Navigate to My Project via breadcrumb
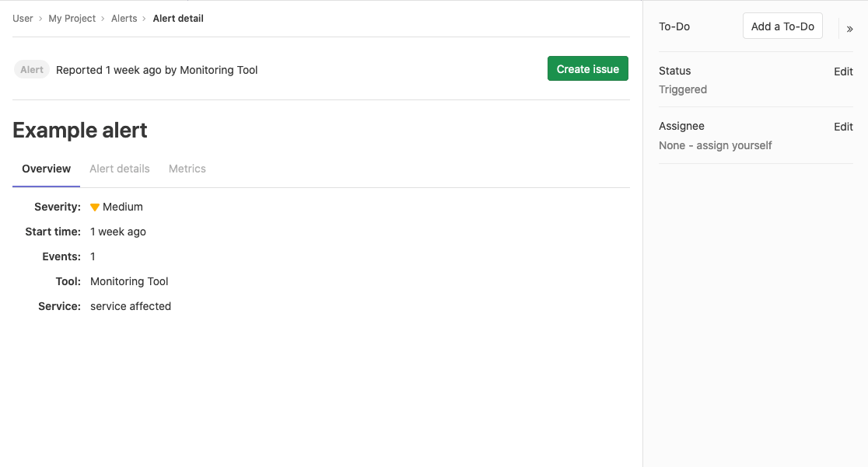This screenshot has height=467, width=868. coord(72,18)
